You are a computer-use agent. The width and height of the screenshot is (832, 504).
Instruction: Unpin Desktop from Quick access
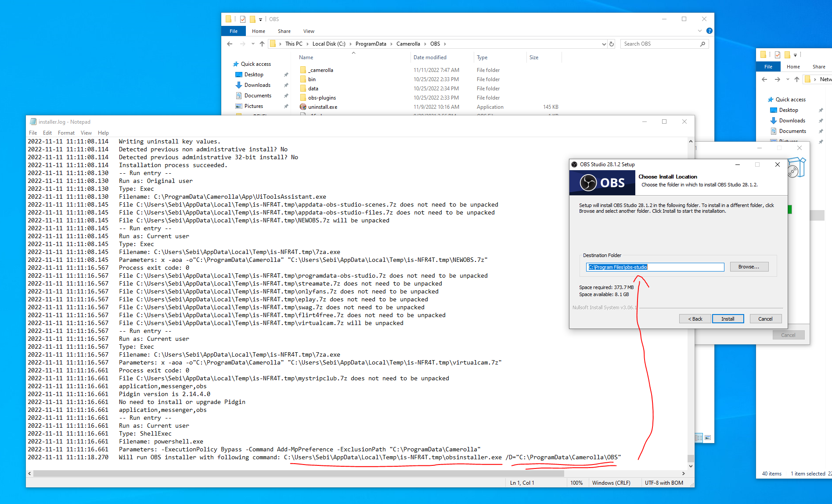coord(286,74)
